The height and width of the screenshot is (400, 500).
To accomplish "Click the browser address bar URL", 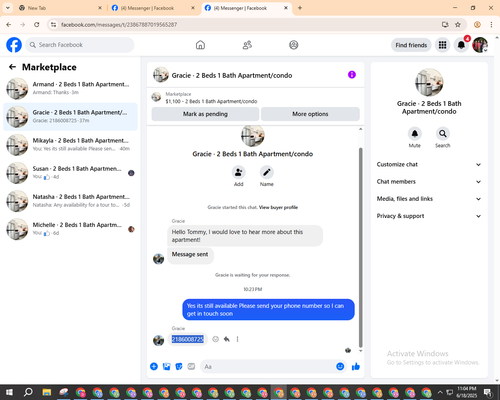I will (119, 25).
